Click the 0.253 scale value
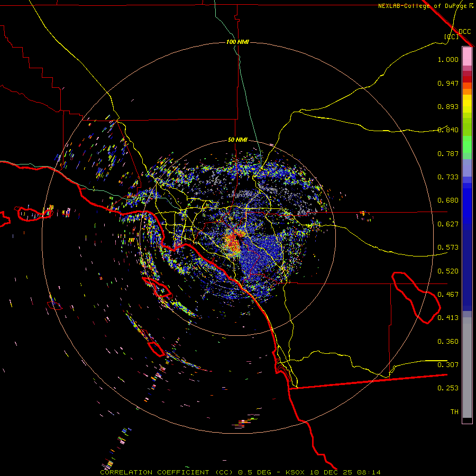This screenshot has width=476, height=476. pyautogui.click(x=448, y=388)
